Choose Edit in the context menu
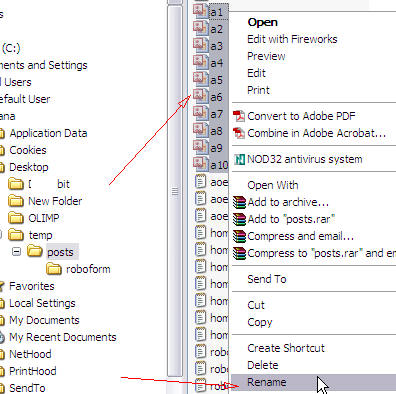Viewport: 396px width, 394px height. pos(256,73)
